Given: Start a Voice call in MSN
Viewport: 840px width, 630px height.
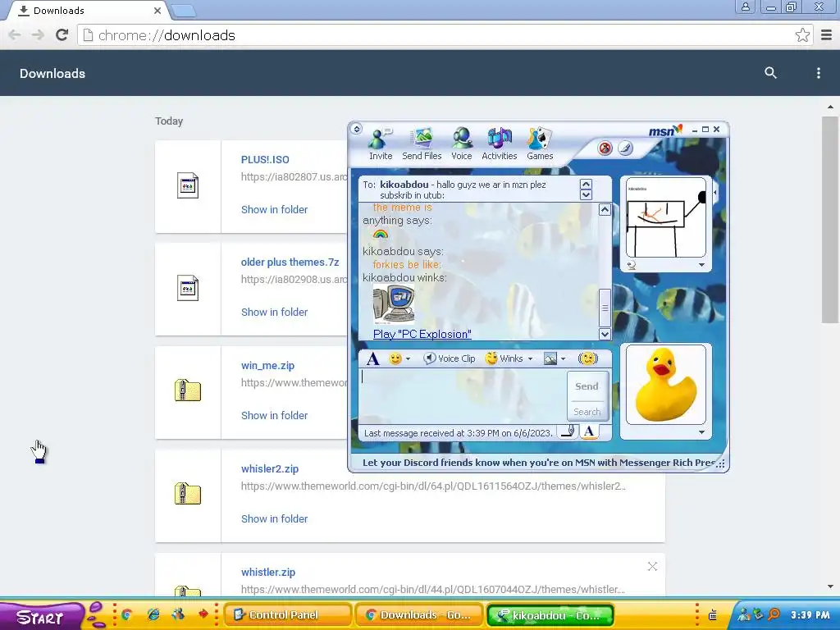Looking at the screenshot, I should tap(461, 144).
